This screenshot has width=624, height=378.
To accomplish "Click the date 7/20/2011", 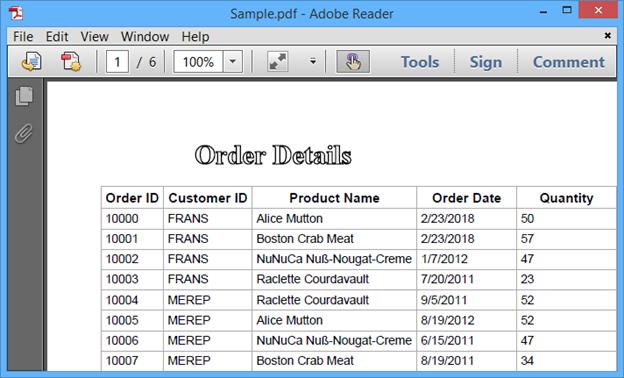I will coord(447,279).
